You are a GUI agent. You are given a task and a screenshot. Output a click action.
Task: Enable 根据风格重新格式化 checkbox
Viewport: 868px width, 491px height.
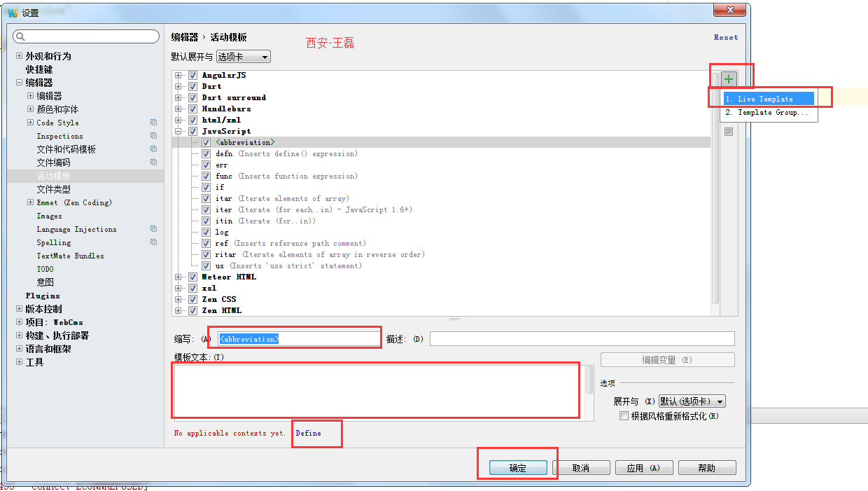[x=624, y=415]
